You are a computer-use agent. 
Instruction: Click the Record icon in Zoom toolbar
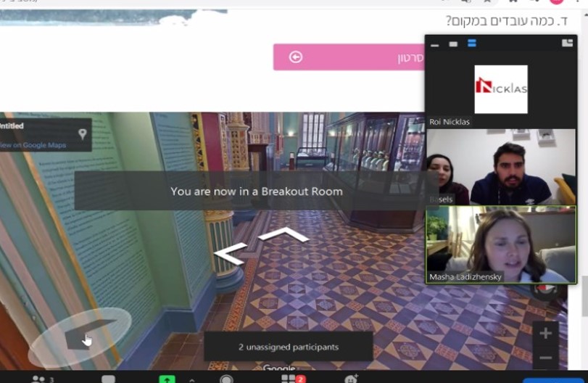pyautogui.click(x=226, y=379)
